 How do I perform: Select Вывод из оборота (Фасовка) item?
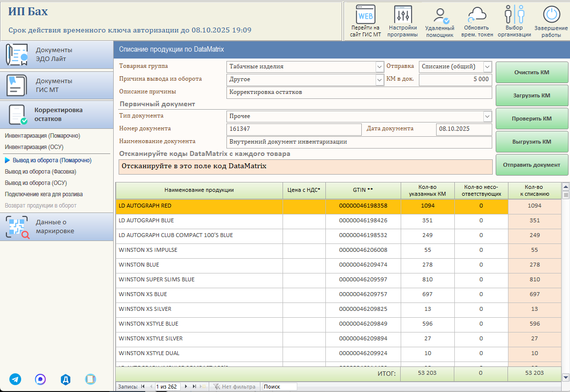[40, 172]
